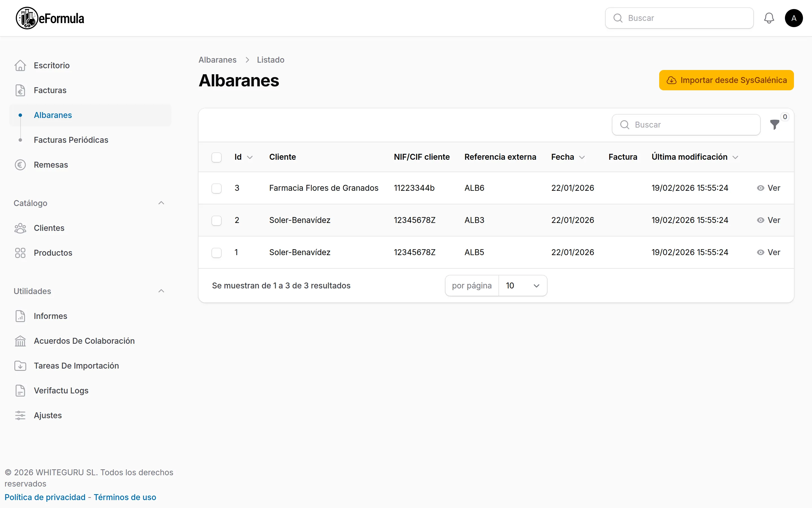
Task: Toggle the select-all checkbox in table header
Action: pyautogui.click(x=217, y=157)
